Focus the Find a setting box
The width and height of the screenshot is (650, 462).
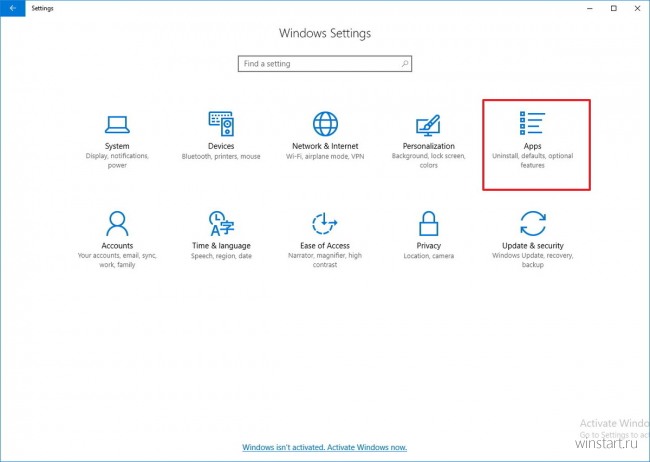pyautogui.click(x=325, y=63)
